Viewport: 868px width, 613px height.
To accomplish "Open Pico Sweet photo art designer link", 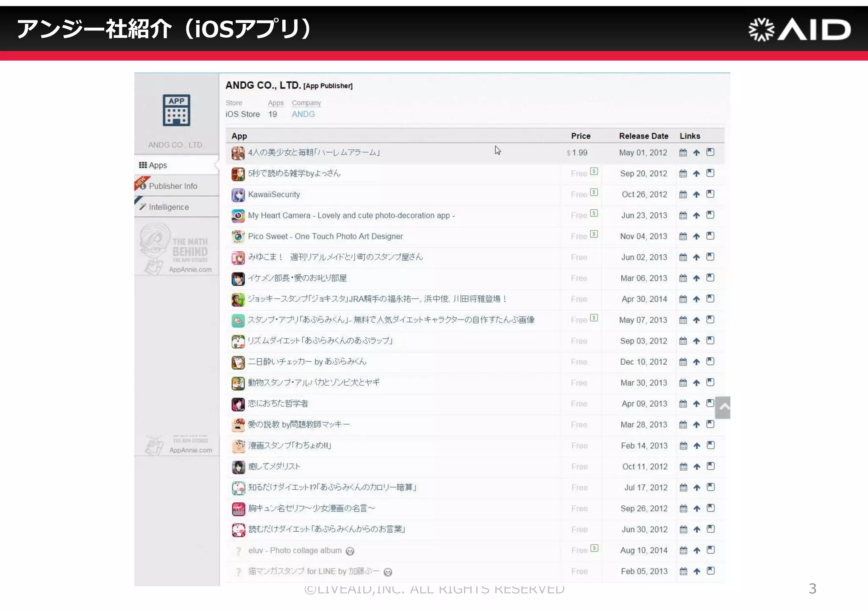I will coord(325,236).
